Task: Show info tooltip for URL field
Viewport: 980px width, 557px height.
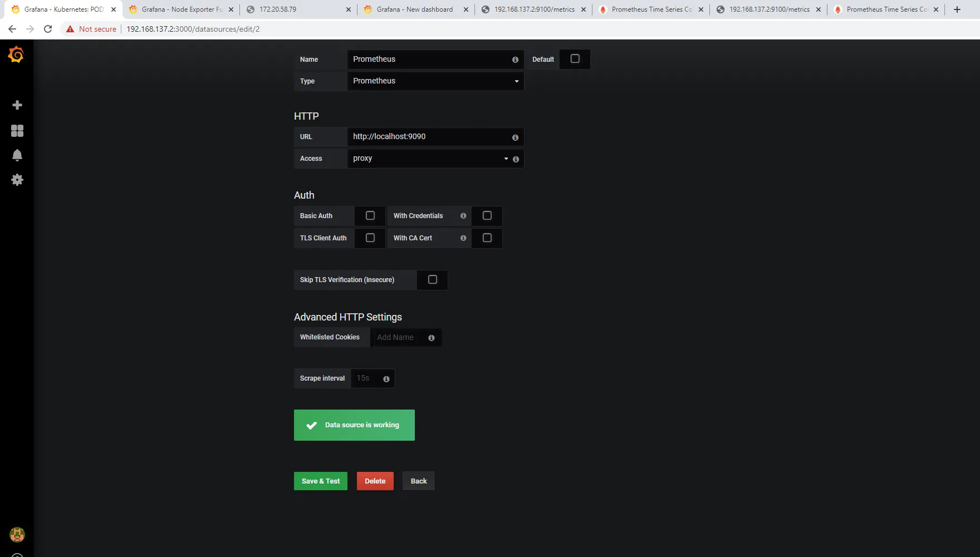Action: tap(515, 137)
